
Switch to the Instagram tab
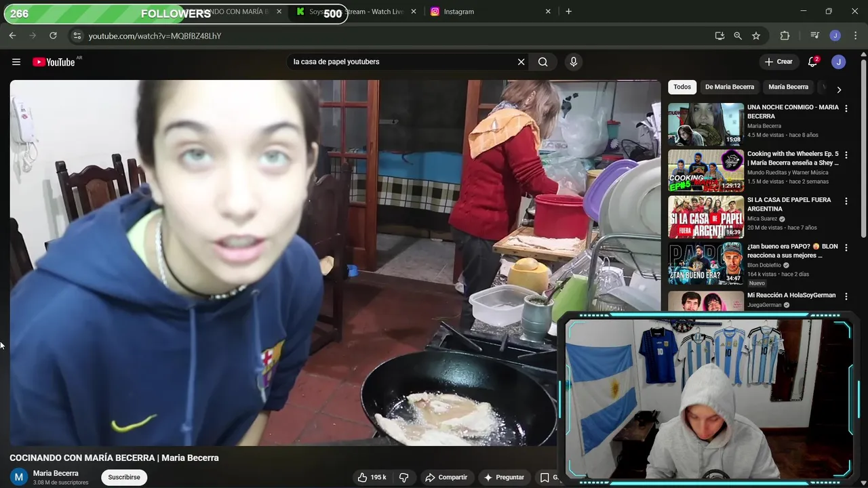click(x=490, y=12)
